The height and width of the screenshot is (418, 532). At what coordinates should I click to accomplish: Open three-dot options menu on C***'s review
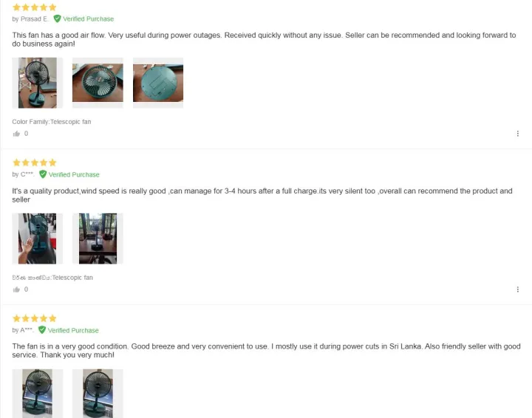pyautogui.click(x=517, y=289)
